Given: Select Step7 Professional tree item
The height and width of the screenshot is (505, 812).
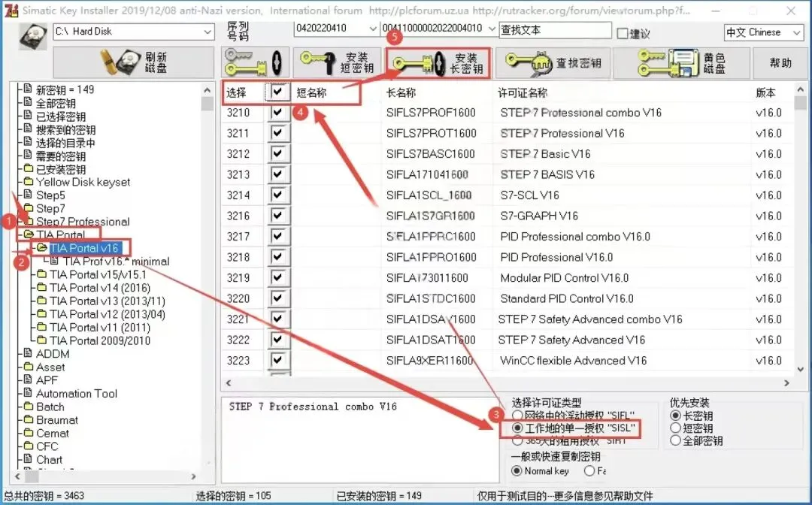Looking at the screenshot, I should point(83,222).
